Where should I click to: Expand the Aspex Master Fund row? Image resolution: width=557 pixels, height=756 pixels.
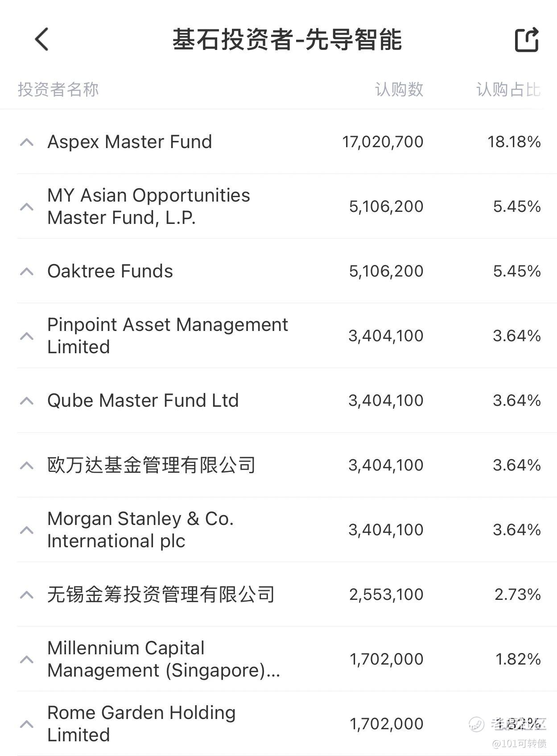coord(27,142)
